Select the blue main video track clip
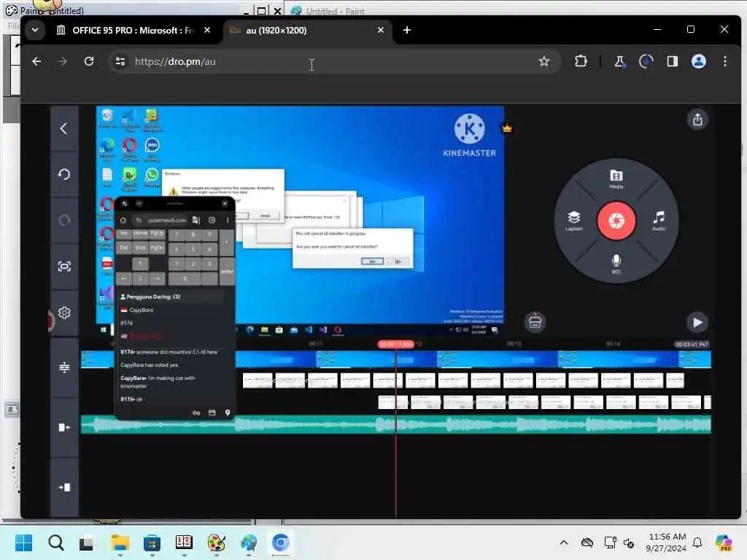 pos(395,359)
